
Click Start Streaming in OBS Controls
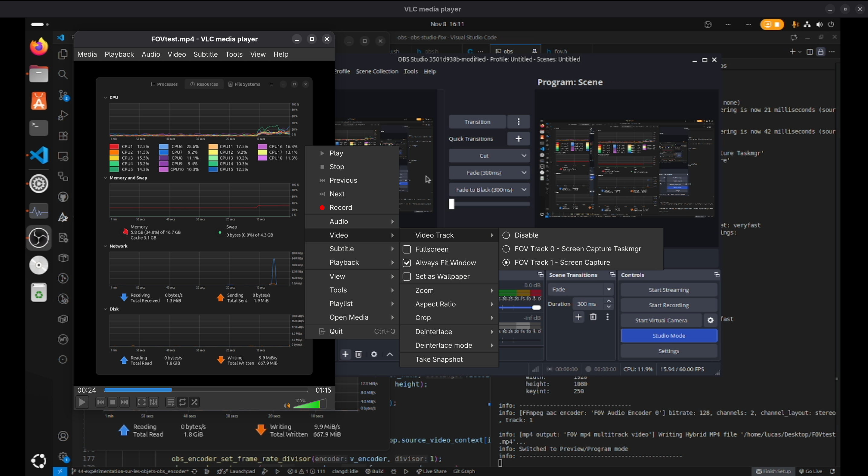click(669, 290)
